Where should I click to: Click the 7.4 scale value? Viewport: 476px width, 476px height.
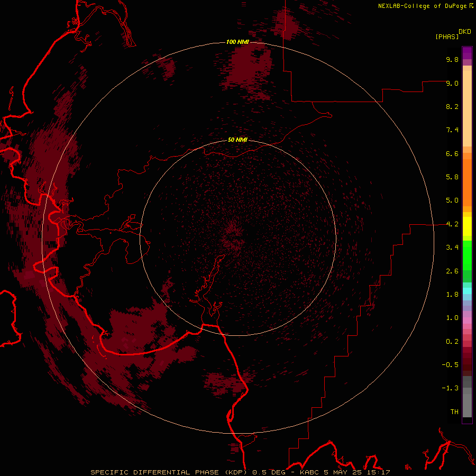[452, 130]
